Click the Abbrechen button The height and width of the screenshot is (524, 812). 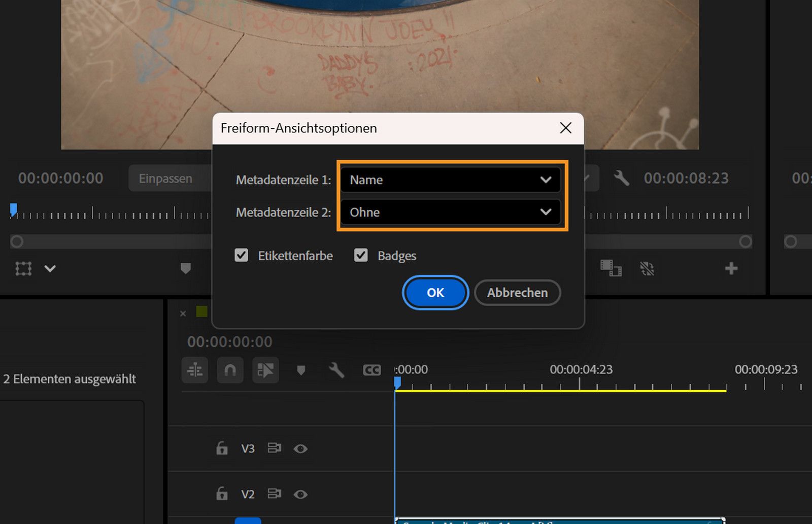point(518,293)
